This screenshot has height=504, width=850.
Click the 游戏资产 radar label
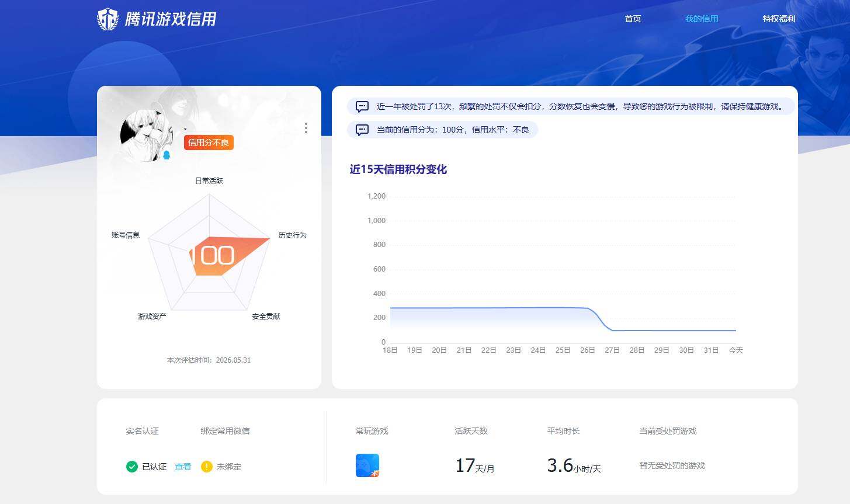pyautogui.click(x=152, y=316)
